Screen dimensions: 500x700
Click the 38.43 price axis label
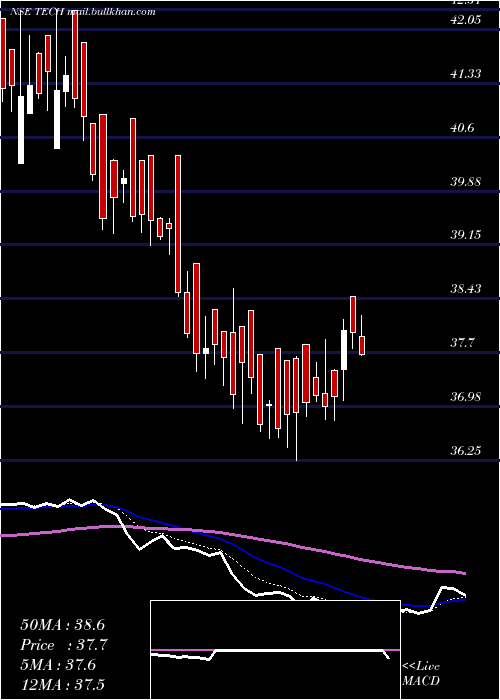pos(466,289)
